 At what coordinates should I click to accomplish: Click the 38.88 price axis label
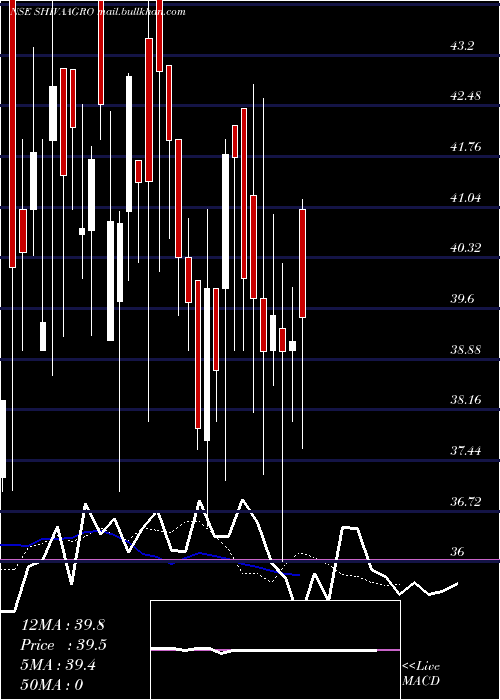pos(466,349)
